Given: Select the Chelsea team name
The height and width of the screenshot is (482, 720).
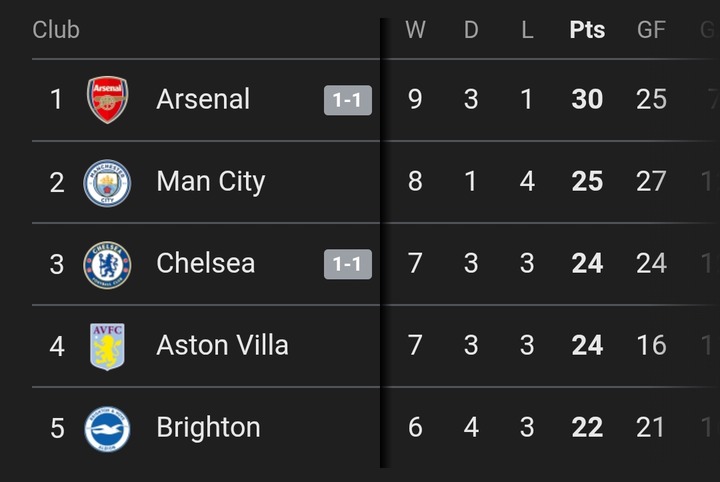Looking at the screenshot, I should (206, 264).
